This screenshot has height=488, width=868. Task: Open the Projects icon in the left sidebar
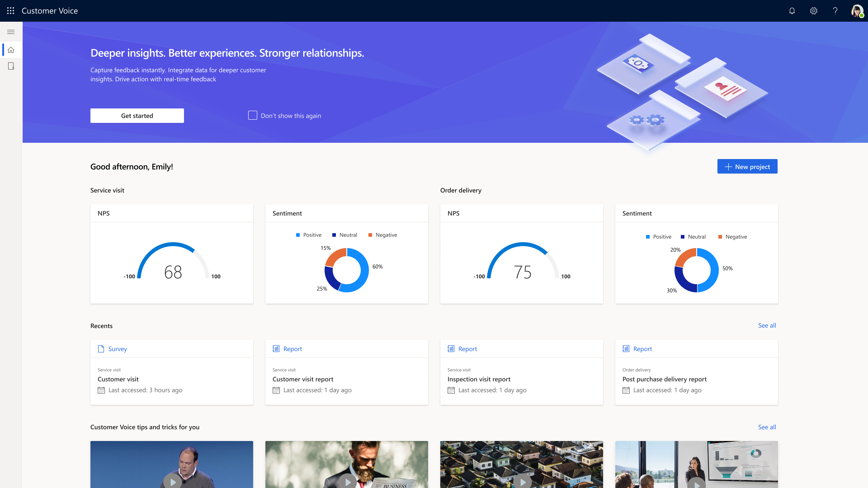pos(11,66)
